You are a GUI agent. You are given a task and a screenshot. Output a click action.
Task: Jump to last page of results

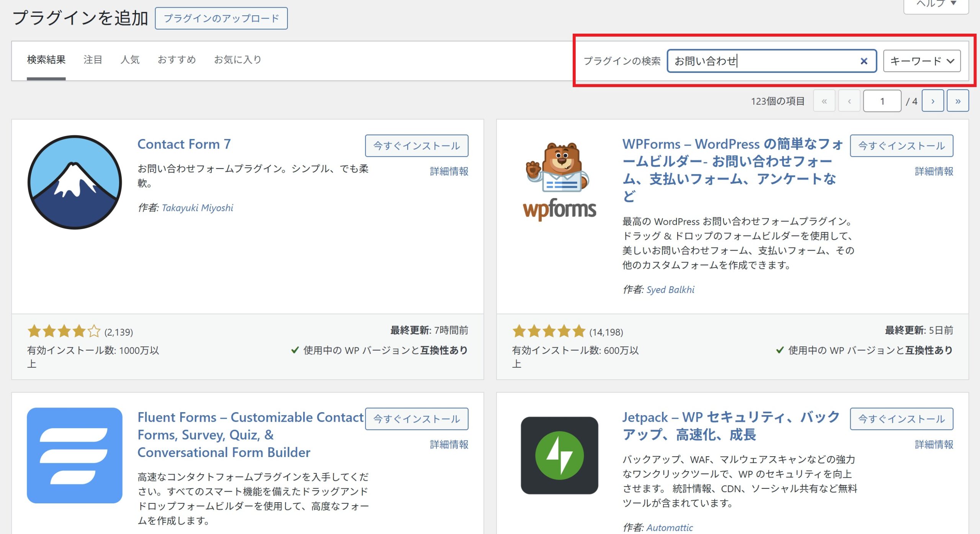957,101
